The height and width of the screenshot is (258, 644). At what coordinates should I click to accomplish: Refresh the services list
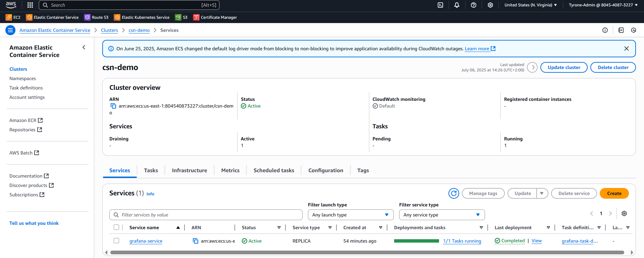click(x=454, y=193)
